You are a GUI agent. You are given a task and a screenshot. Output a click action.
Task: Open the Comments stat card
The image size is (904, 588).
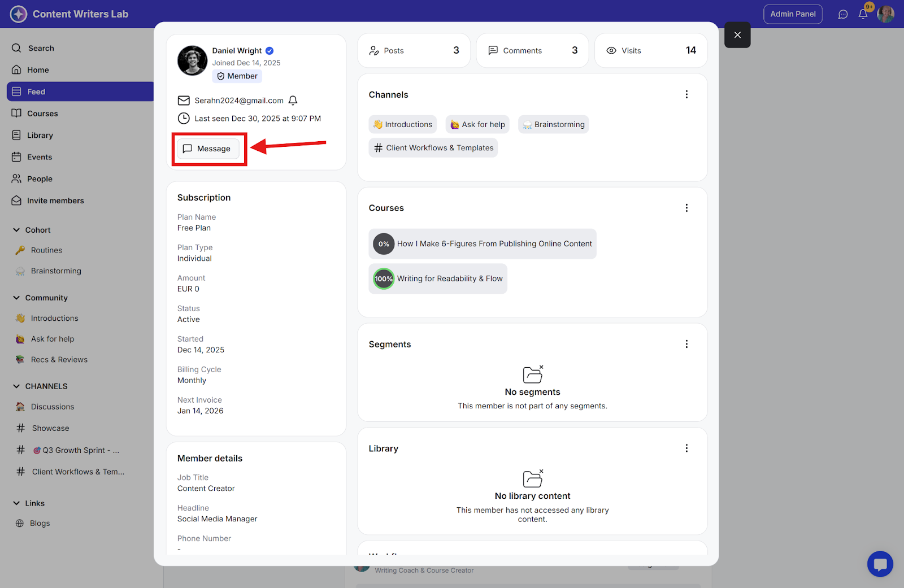(532, 51)
